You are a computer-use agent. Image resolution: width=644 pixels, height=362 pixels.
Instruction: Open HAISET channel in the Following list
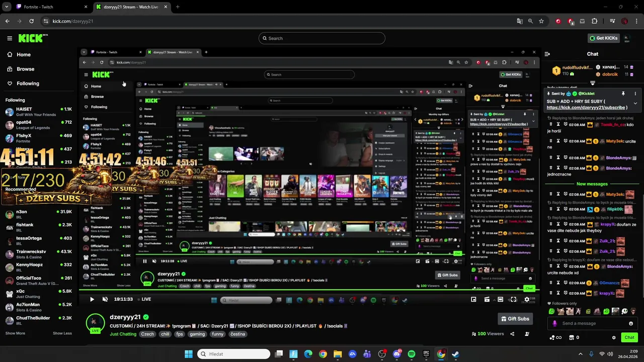[39, 112]
